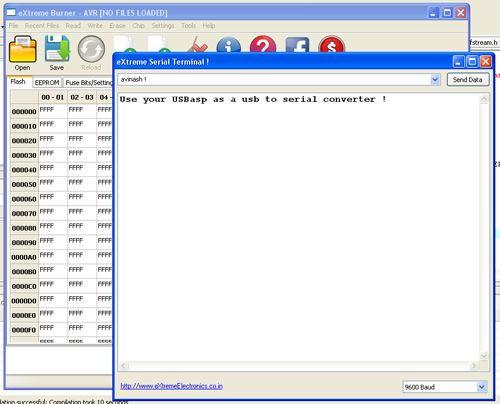Image resolution: width=500 pixels, height=404 pixels.
Task: Select address row 000000
Action: 24,112
